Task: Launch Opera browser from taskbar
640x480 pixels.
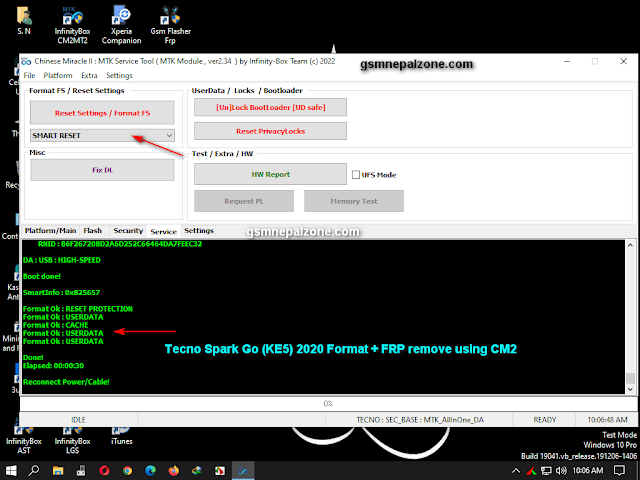Action: tap(104, 471)
